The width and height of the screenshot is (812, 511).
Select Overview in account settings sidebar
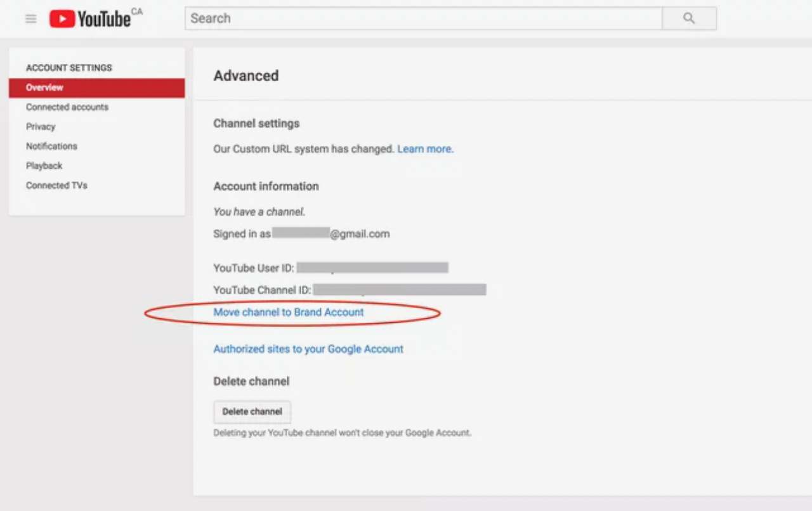44,87
